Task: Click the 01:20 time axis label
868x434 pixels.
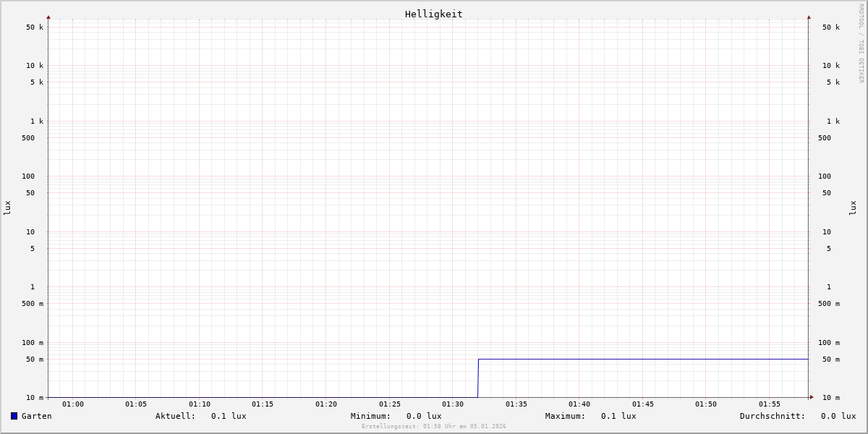Action: coord(326,404)
